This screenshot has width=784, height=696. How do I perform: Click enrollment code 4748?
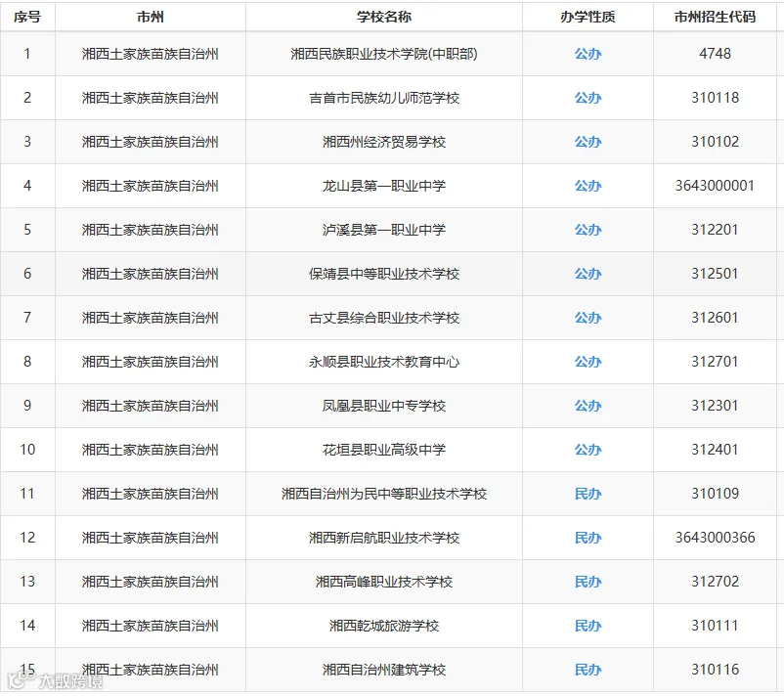715,54
